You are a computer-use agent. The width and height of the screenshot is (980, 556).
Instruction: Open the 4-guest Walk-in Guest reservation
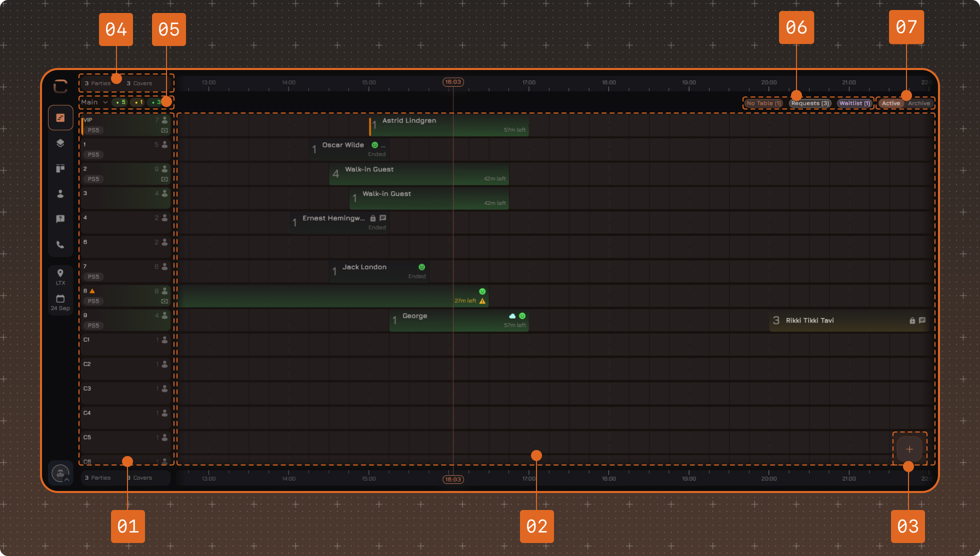(419, 174)
